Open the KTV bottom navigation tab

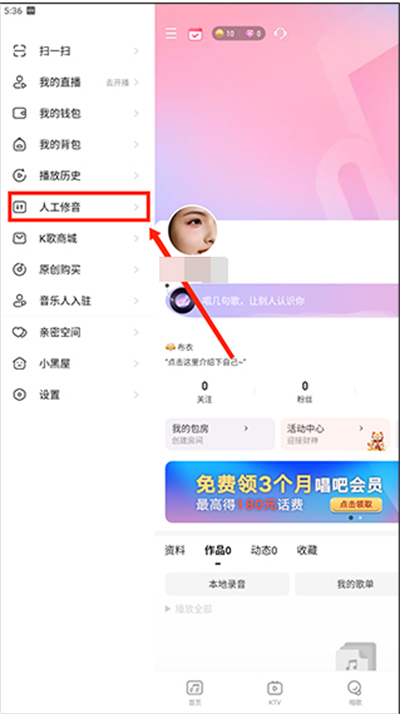275,693
